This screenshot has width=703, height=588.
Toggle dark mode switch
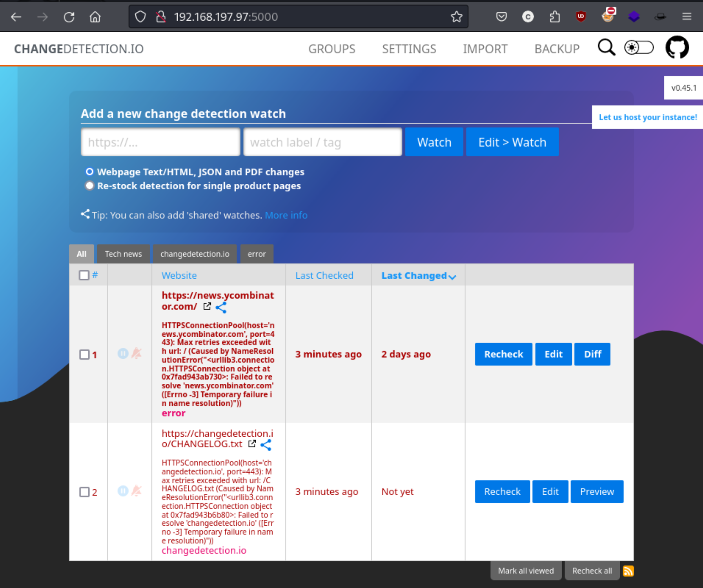[639, 48]
